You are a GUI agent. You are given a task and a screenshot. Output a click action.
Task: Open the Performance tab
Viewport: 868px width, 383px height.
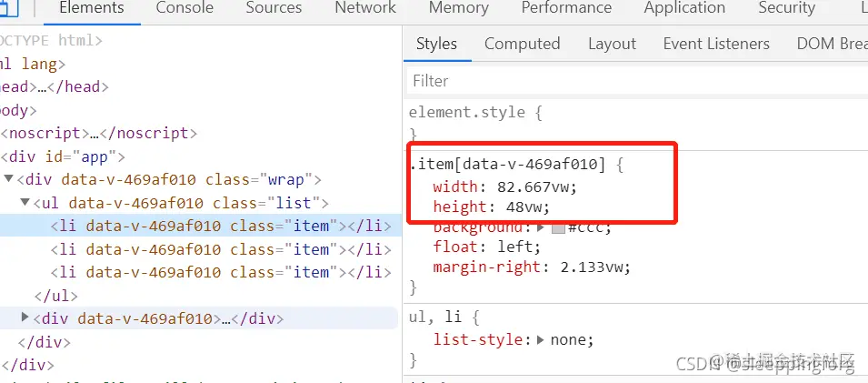coord(566,8)
